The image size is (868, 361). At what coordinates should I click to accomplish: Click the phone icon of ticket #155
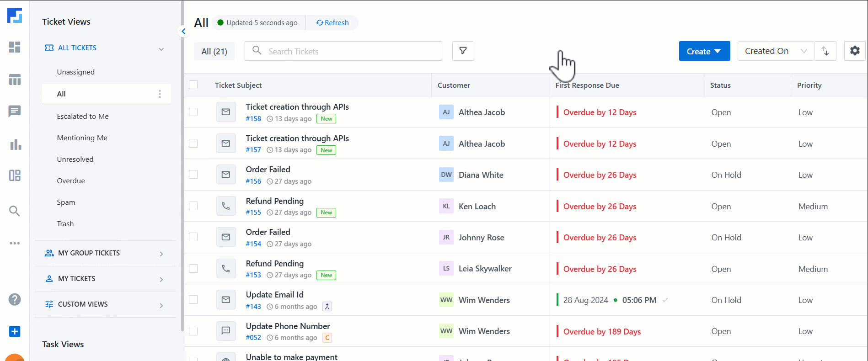pyautogui.click(x=226, y=206)
